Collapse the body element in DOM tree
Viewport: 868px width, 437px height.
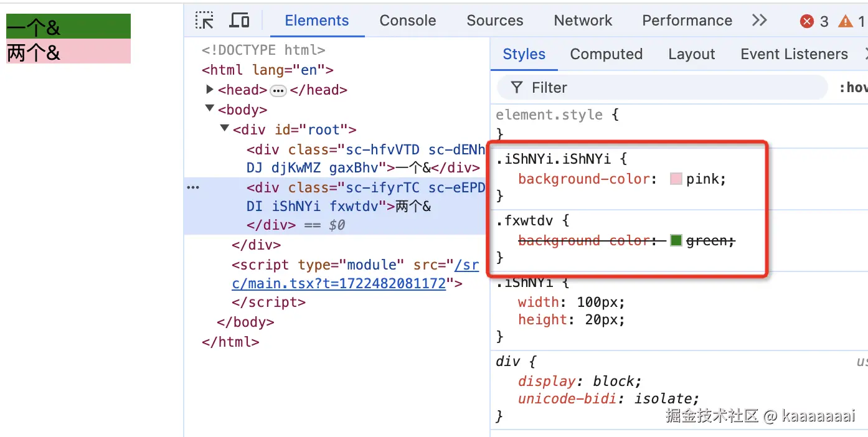(x=210, y=109)
